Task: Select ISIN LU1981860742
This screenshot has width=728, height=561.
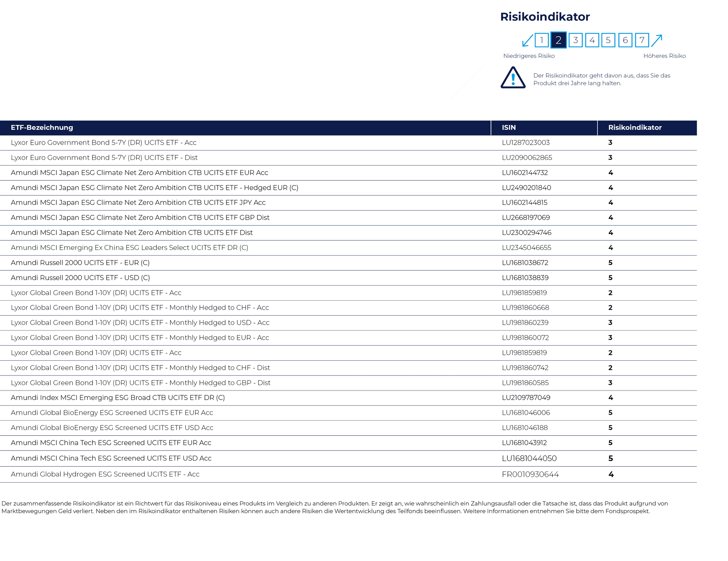Action: pos(525,368)
